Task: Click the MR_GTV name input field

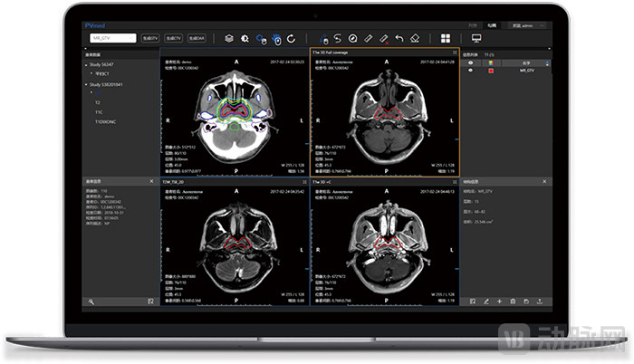Action: (x=111, y=39)
